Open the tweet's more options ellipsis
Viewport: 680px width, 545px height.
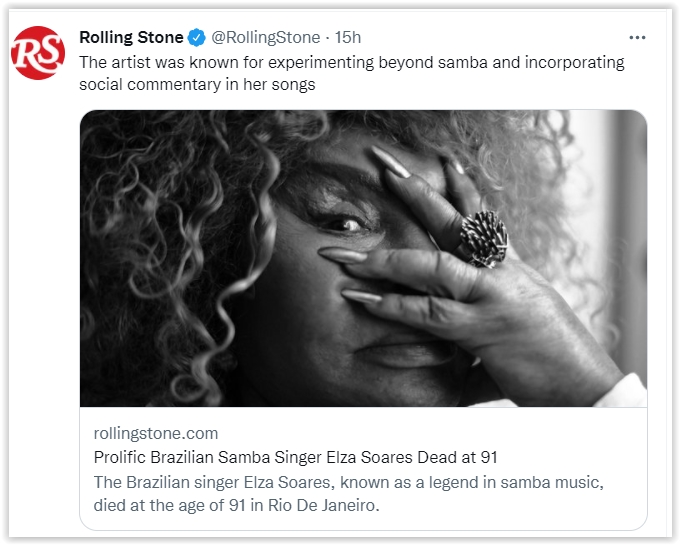point(637,38)
